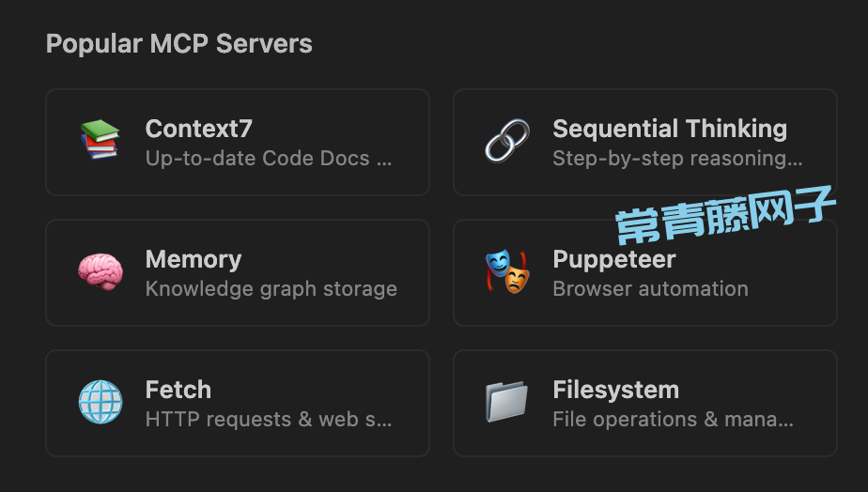868x492 pixels.
Task: Click the chain link icon for Sequential Thinking
Action: pos(507,141)
